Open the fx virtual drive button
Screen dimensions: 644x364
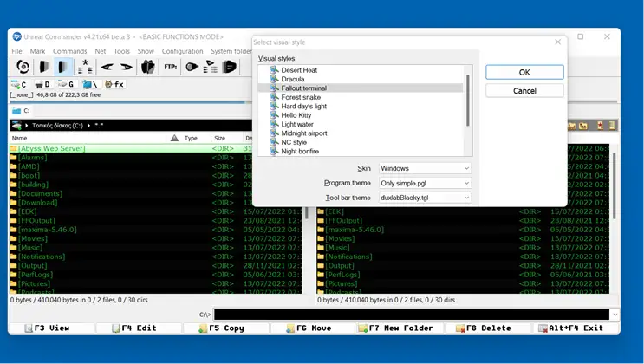[x=114, y=84]
